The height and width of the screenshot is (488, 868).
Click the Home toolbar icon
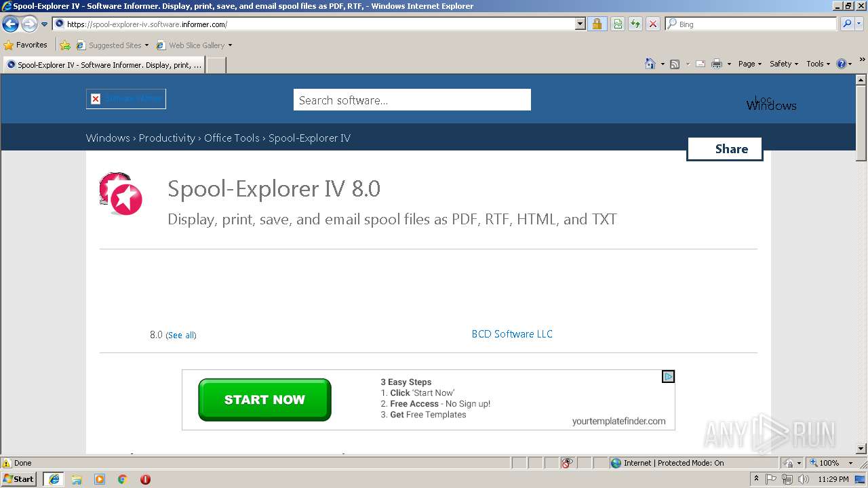[x=650, y=64]
